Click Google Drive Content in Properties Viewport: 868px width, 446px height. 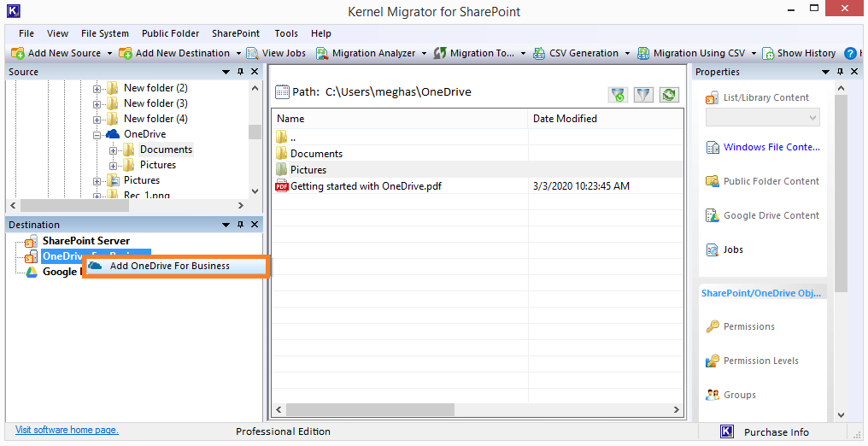[771, 215]
